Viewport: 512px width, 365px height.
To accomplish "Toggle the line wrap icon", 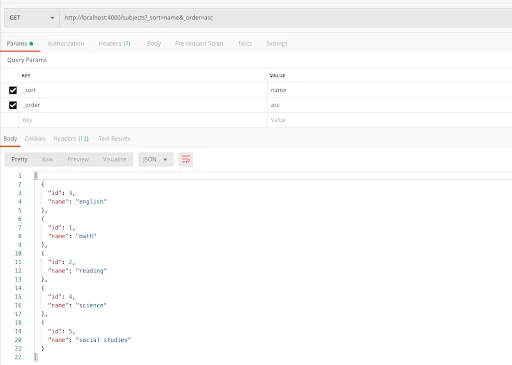I will (x=186, y=159).
